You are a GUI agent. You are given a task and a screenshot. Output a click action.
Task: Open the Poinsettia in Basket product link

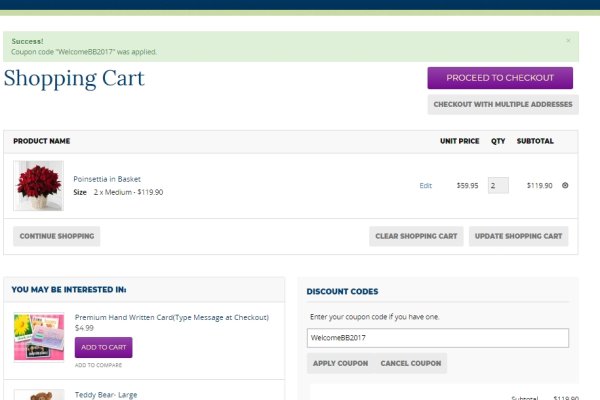107,179
